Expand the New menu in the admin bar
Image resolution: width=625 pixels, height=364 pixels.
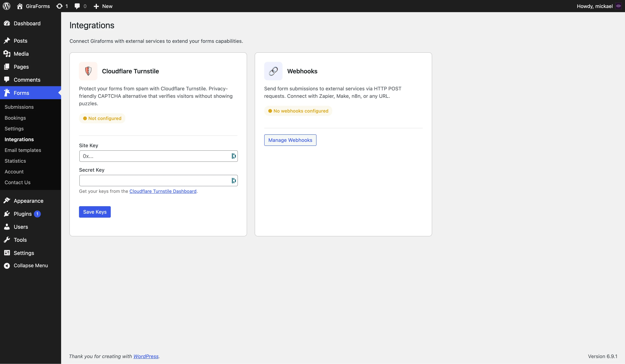[x=102, y=6]
